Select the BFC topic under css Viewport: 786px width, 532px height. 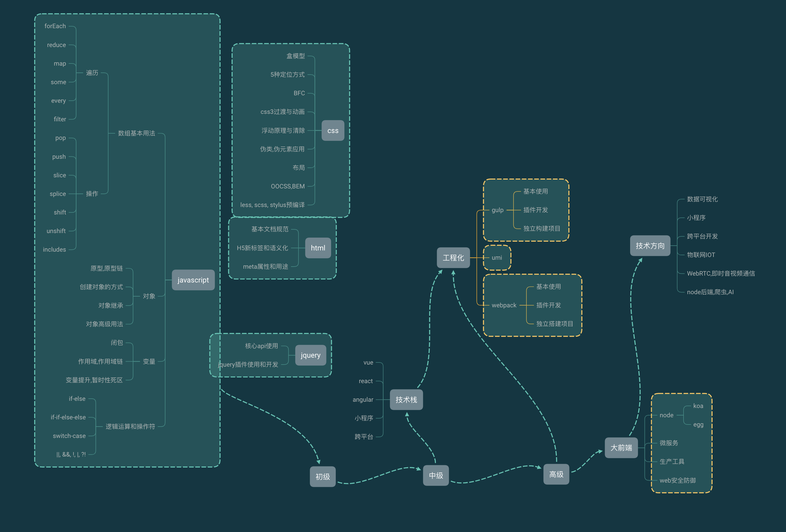299,93
